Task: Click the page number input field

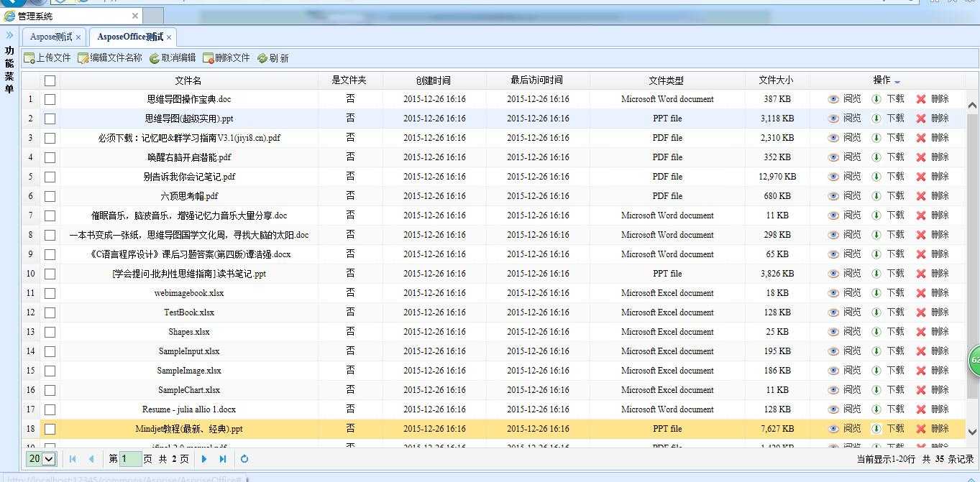Action: [x=130, y=458]
